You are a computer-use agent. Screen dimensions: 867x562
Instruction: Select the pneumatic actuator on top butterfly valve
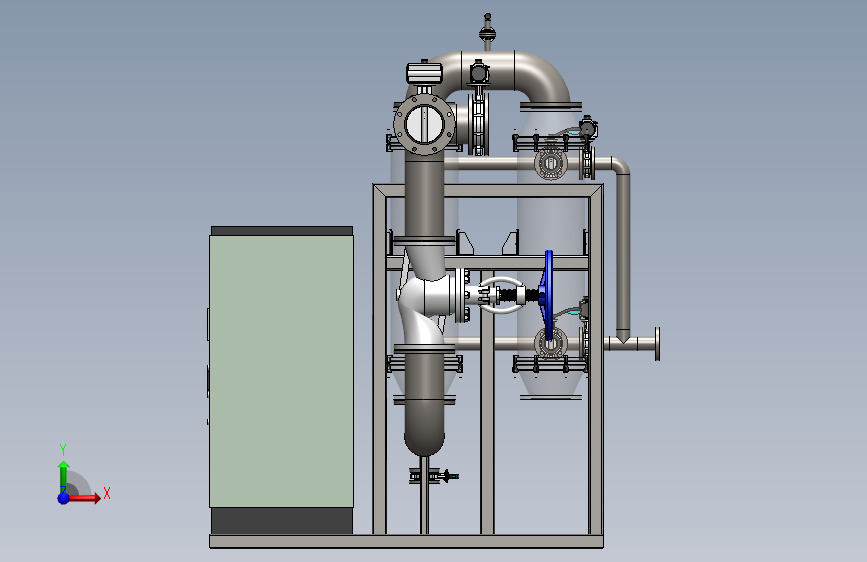425,73
